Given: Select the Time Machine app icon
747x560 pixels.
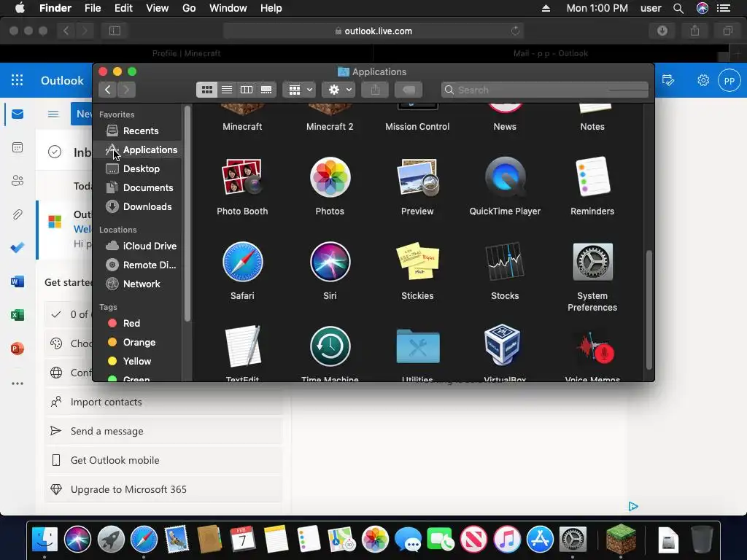Looking at the screenshot, I should point(330,346).
